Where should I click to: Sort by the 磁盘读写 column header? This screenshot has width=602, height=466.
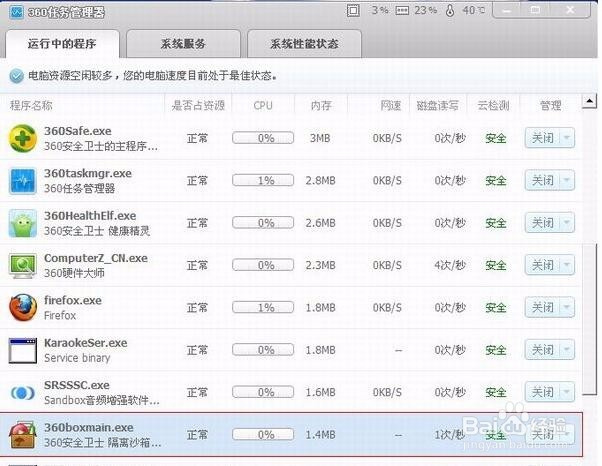437,105
